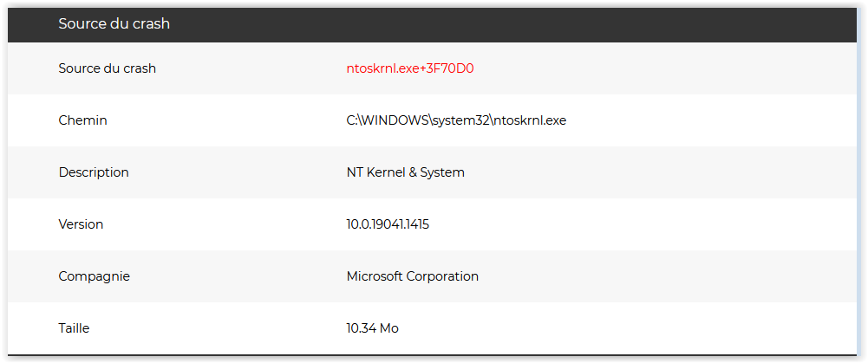This screenshot has height=363, width=868.
Task: Click the red ntoskrnl.exe+3F70D0 crash source link
Action: (x=410, y=68)
